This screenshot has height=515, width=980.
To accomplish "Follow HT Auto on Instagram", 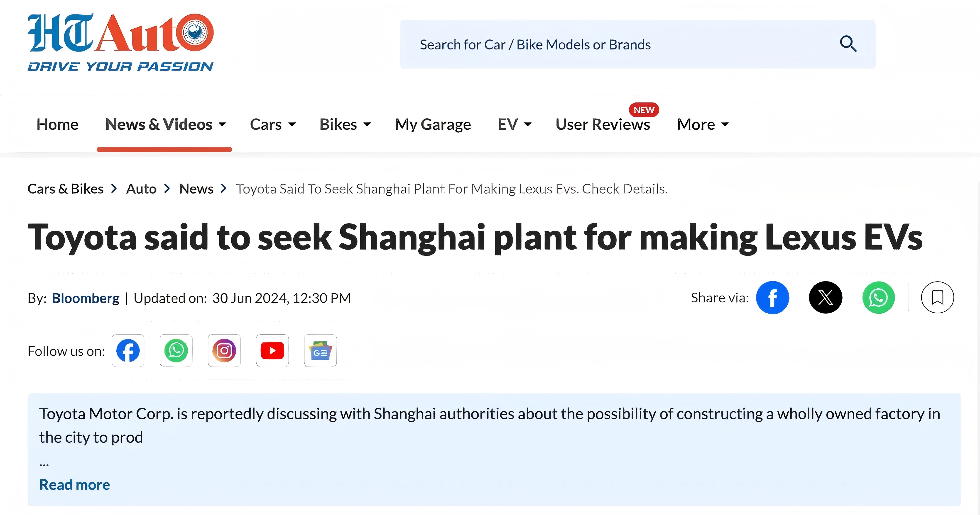I will (x=224, y=350).
